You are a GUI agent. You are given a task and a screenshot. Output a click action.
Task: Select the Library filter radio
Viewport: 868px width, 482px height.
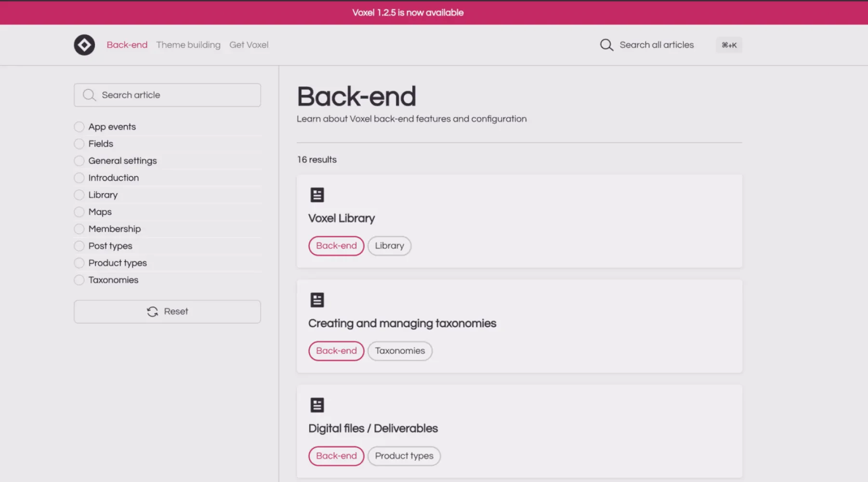[79, 195]
